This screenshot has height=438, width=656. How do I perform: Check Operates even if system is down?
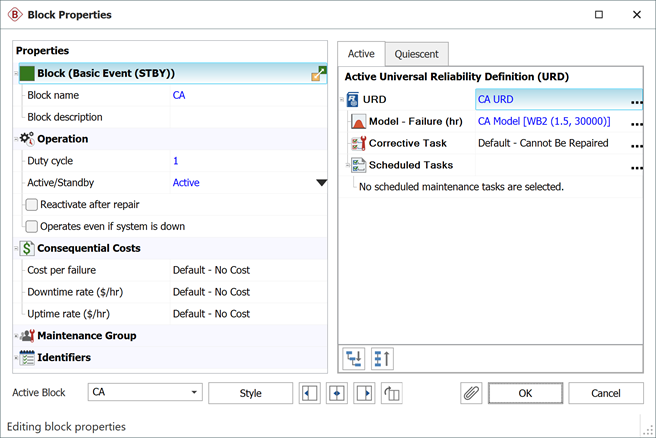coord(32,227)
